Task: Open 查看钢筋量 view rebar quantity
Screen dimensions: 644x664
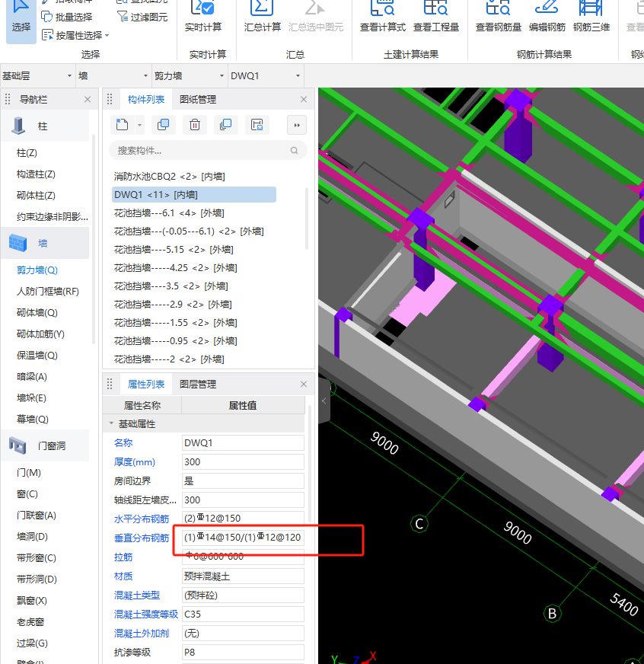Action: 499,17
